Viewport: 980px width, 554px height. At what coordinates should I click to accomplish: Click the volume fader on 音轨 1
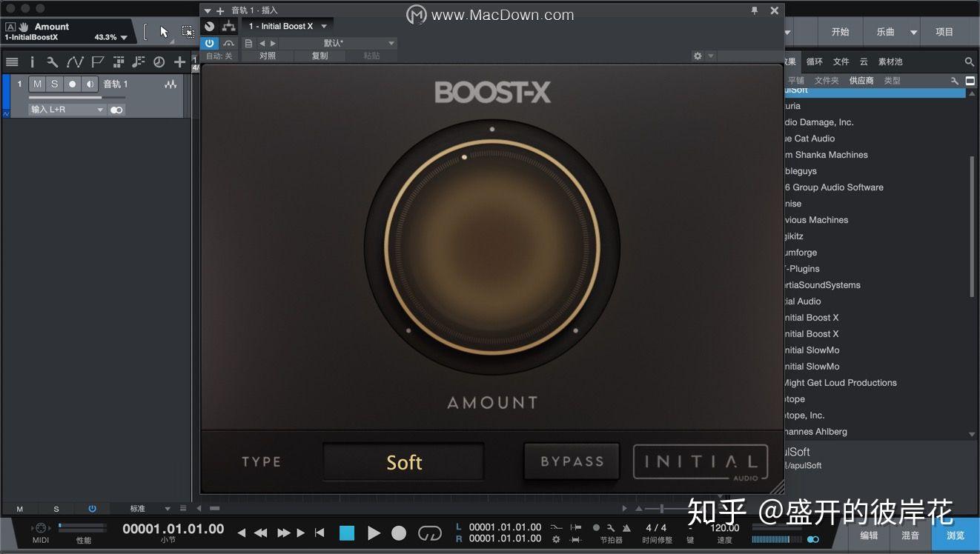pos(77,97)
